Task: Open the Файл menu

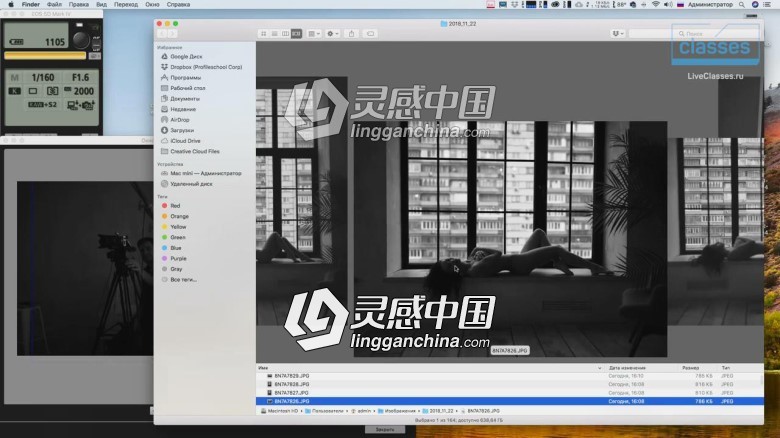Action: click(x=54, y=4)
